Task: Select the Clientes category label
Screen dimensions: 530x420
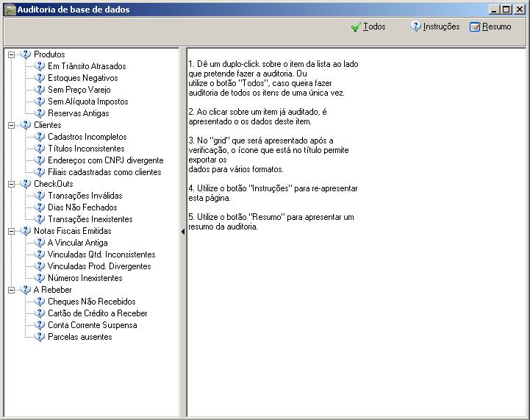Action: (48, 125)
